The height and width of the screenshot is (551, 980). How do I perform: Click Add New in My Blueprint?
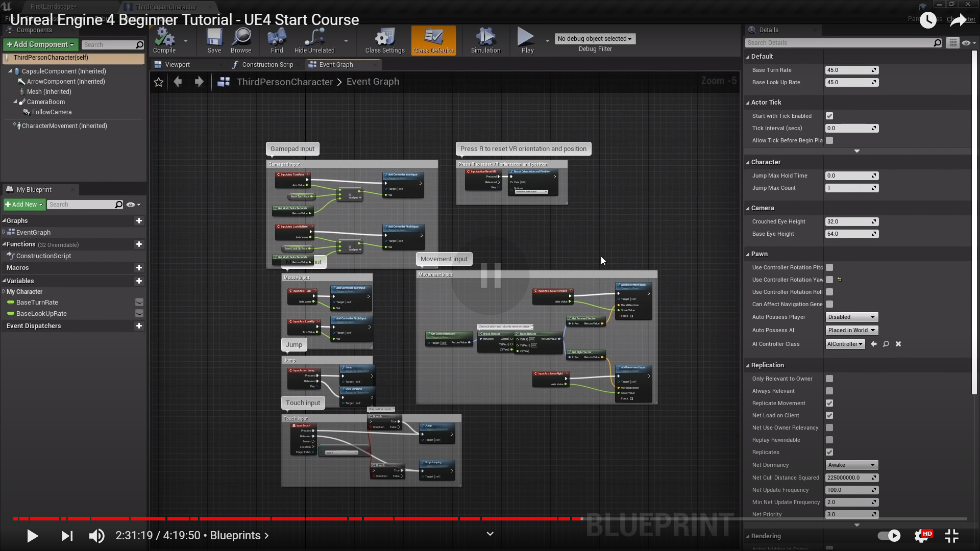pos(24,205)
